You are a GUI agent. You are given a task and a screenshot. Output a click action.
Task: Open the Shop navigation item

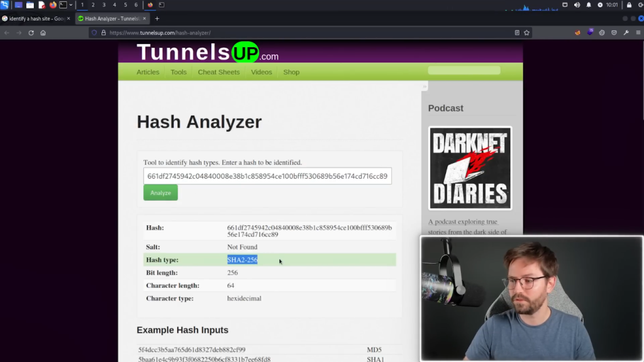click(x=291, y=72)
